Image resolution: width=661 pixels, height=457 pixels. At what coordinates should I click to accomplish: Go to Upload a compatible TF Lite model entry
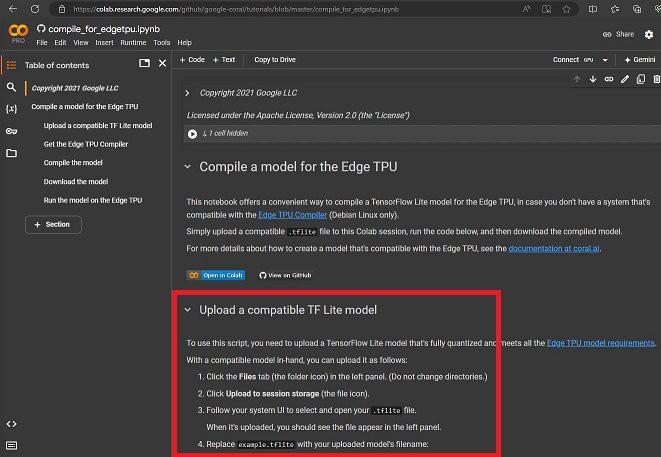pos(98,126)
